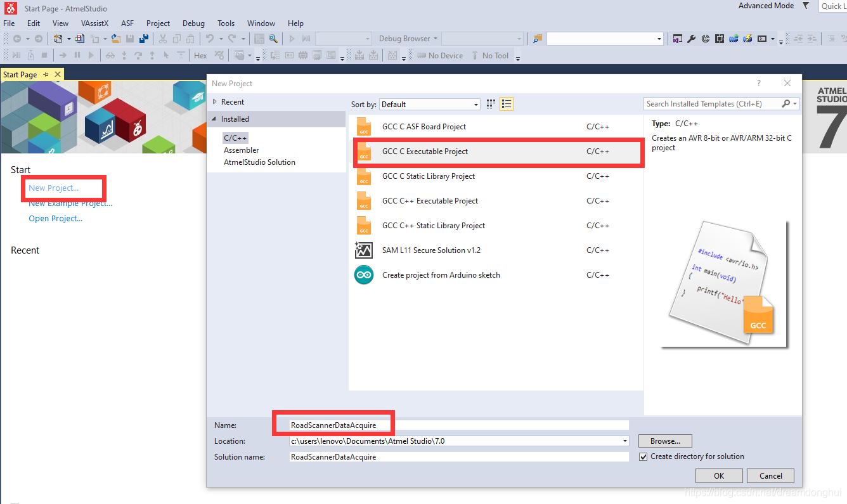This screenshot has width=847, height=504.
Task: Click in the Solution name field
Action: [x=458, y=457]
